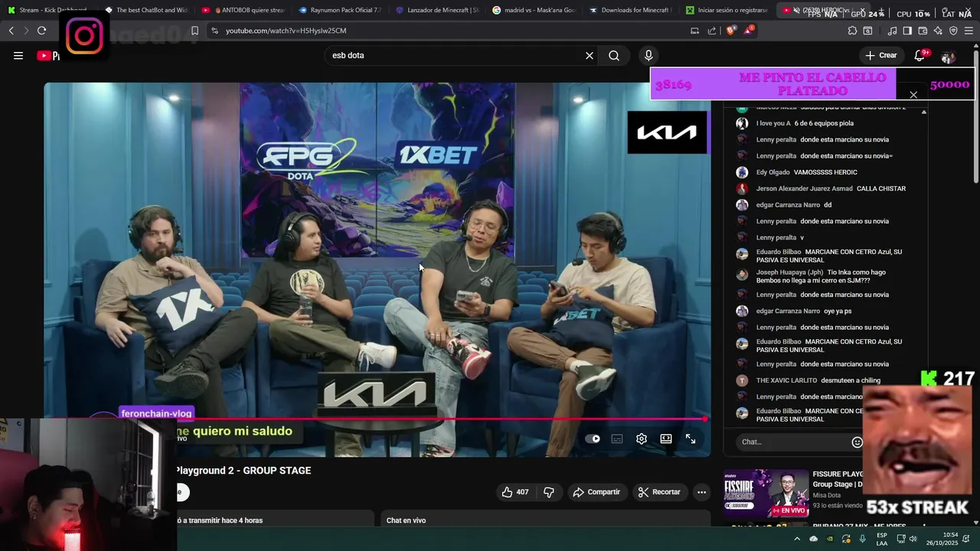The width and height of the screenshot is (980, 551).
Task: Run search with the magnifier button
Action: click(614, 55)
